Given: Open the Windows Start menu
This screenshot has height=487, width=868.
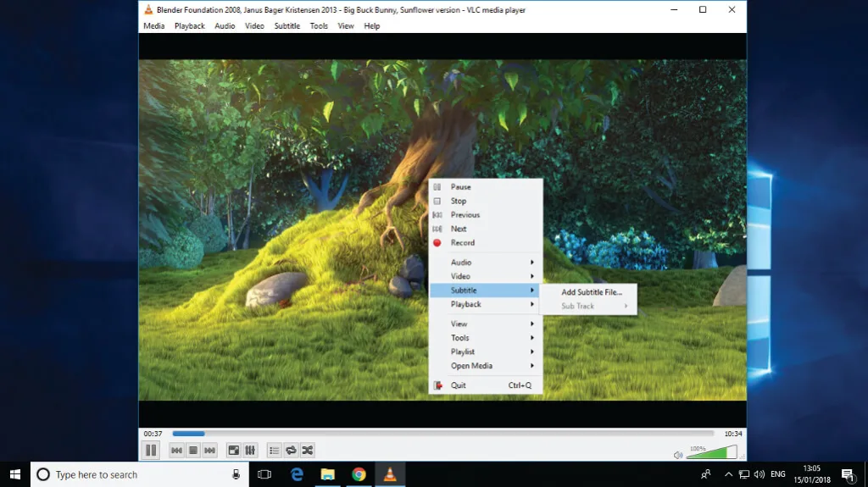Looking at the screenshot, I should (x=15, y=474).
